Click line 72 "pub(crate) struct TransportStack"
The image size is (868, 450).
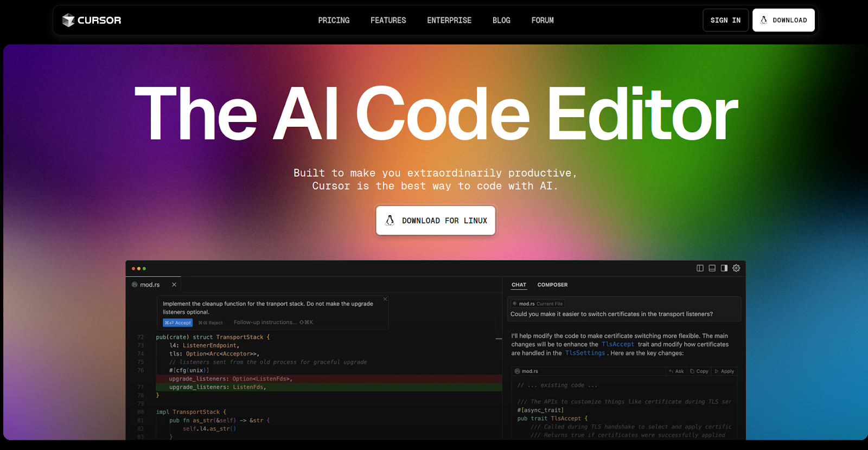[x=213, y=337]
